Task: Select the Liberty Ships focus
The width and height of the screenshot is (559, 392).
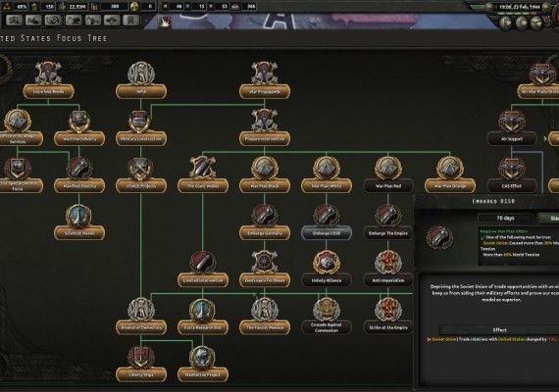Action: [141, 374]
